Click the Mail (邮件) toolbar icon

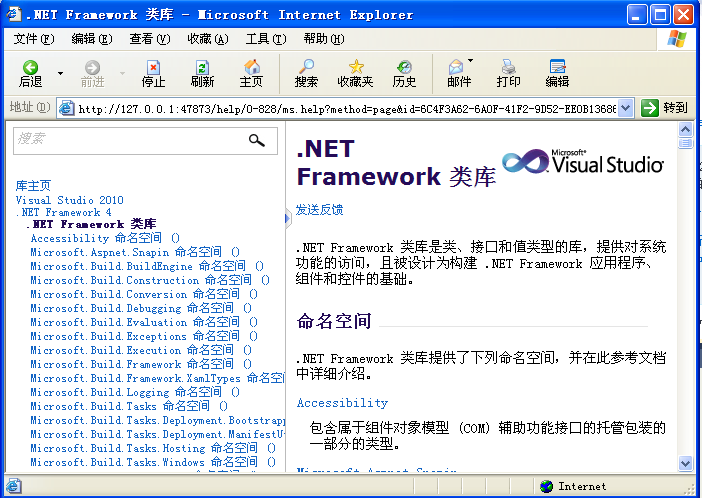[456, 67]
